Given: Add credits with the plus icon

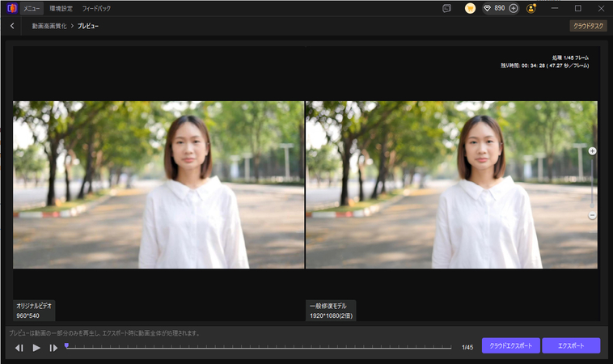Looking at the screenshot, I should [513, 8].
